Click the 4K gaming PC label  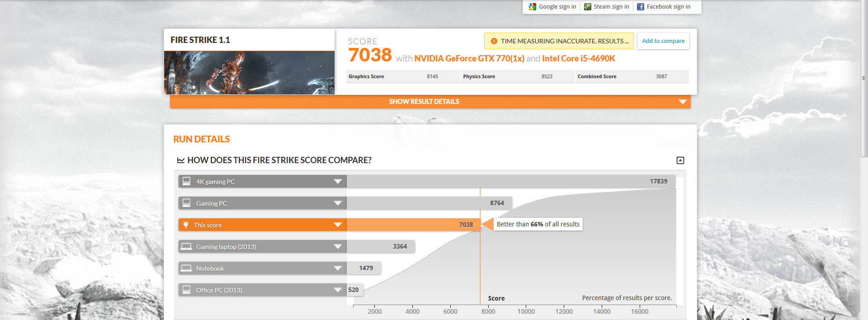(x=215, y=182)
